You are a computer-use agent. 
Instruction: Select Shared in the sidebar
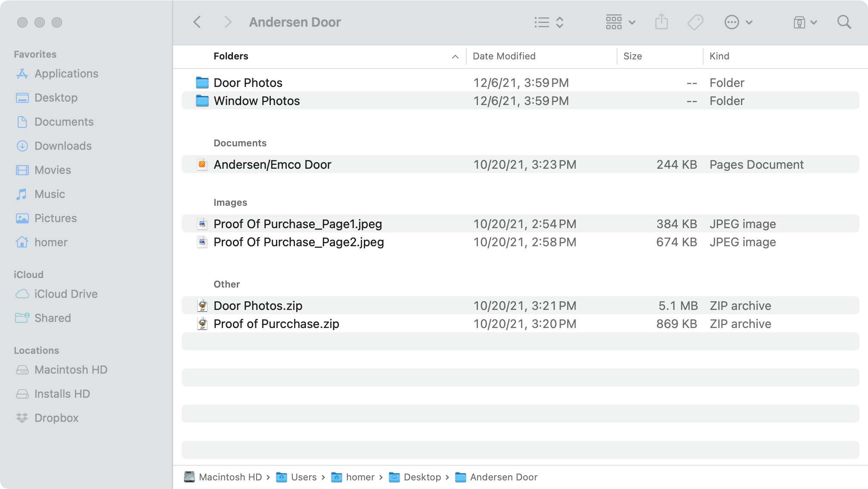(x=53, y=318)
